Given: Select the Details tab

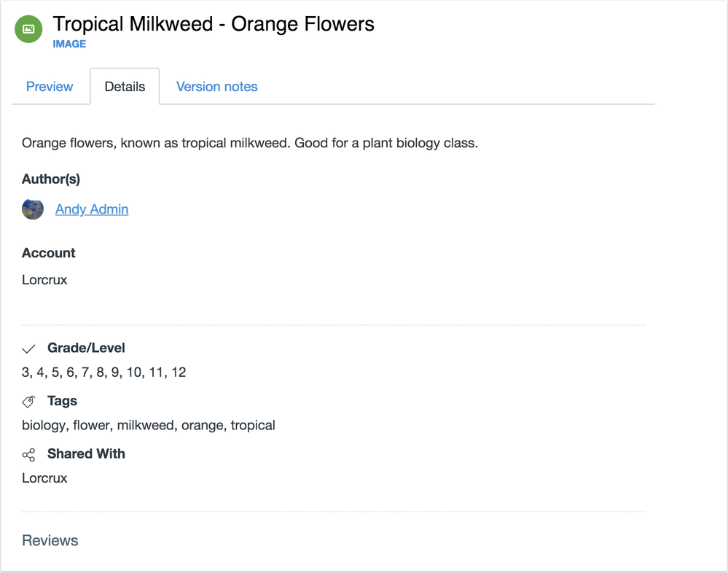Looking at the screenshot, I should pyautogui.click(x=124, y=86).
